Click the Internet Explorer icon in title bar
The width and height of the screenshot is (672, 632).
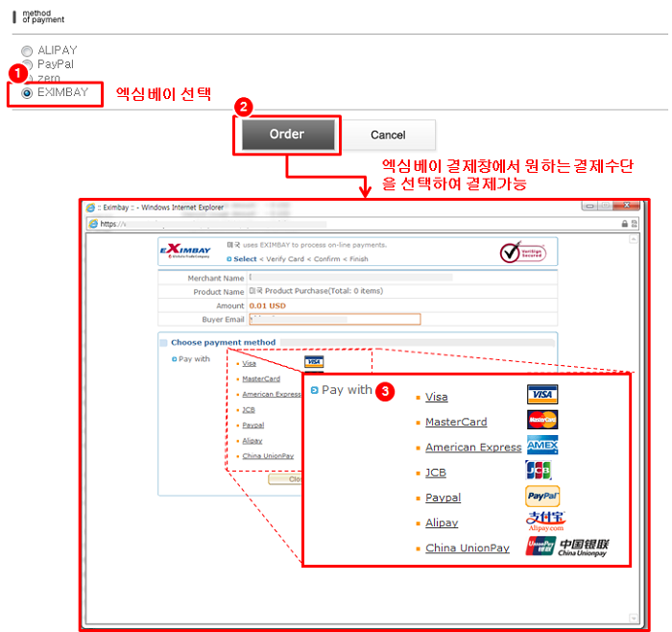click(90, 208)
